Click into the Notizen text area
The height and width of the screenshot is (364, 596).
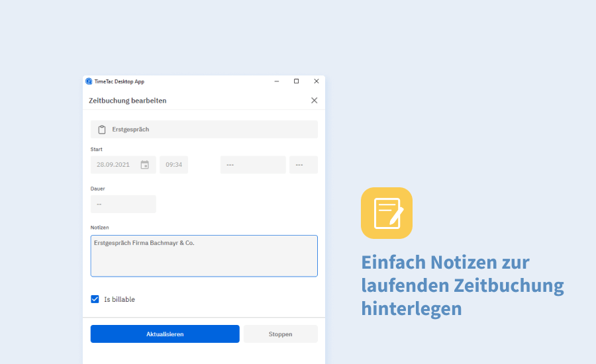204,259
